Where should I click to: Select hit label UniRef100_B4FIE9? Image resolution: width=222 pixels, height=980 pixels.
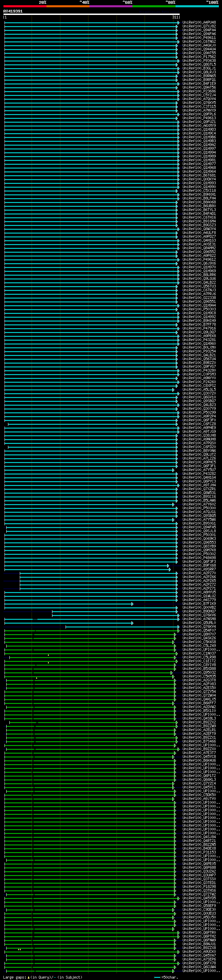199,84
